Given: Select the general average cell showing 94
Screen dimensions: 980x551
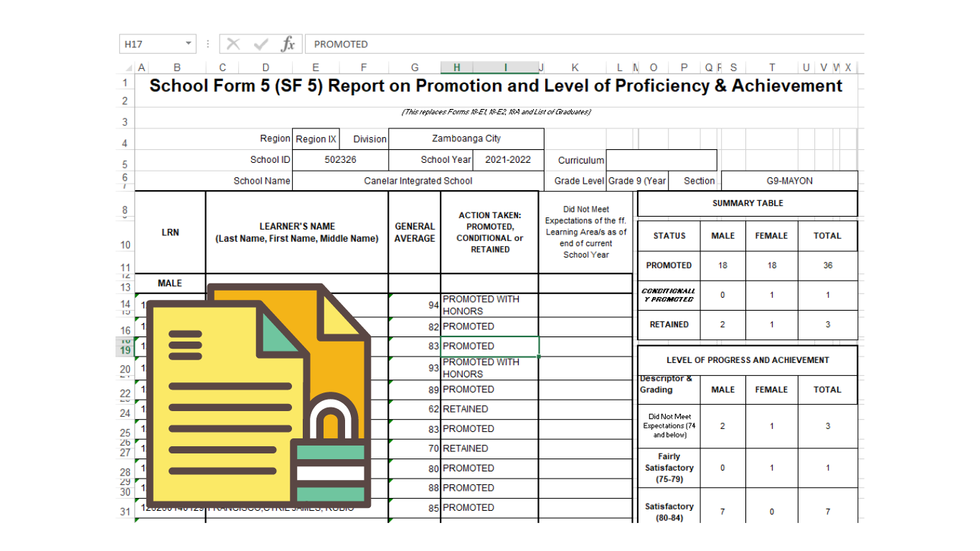Looking at the screenshot, I should pyautogui.click(x=415, y=305).
